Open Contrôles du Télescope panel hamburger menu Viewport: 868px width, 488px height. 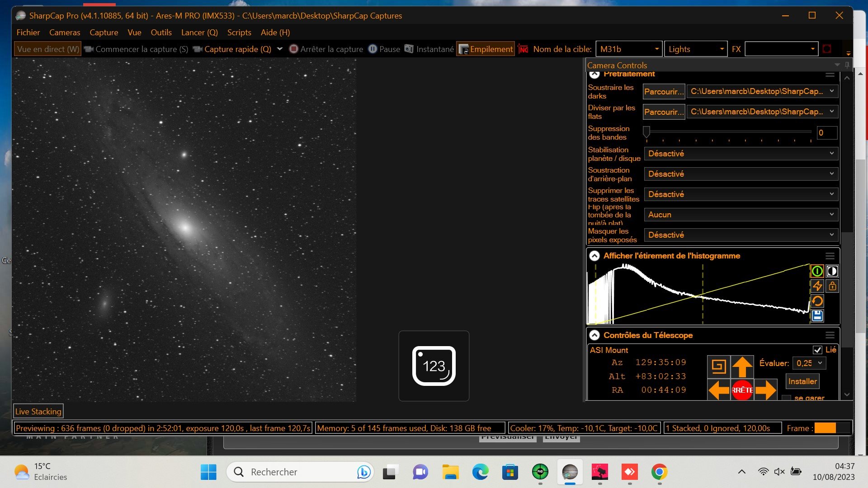[x=830, y=335]
